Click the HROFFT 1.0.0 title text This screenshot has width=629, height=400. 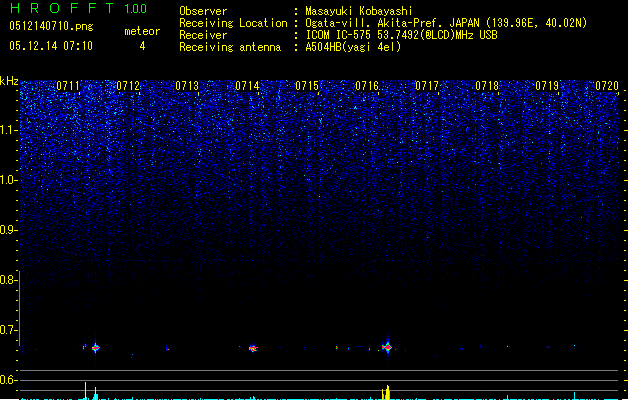tap(78, 8)
